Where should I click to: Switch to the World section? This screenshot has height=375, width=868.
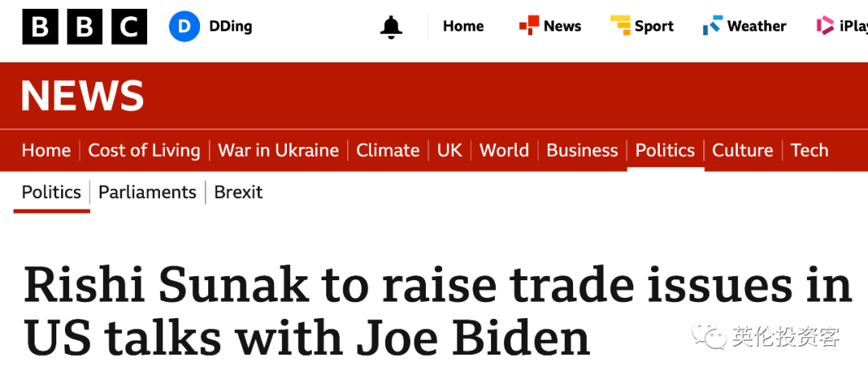tap(504, 150)
